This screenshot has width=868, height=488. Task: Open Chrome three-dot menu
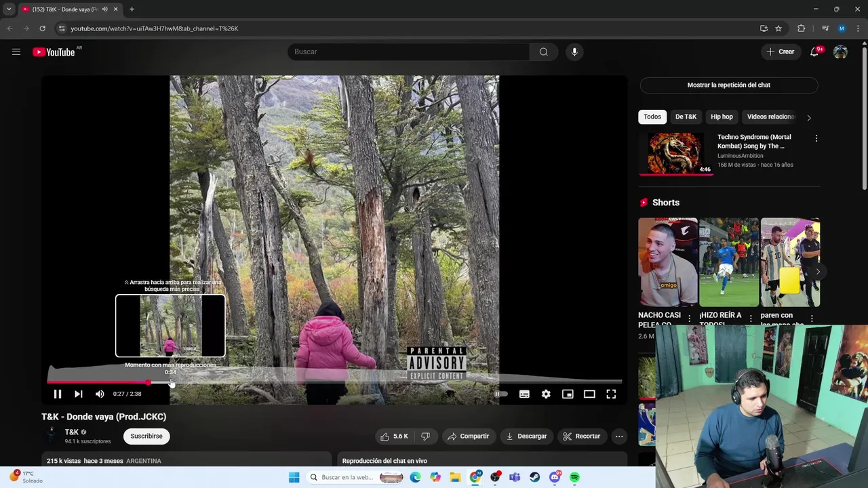coord(859,28)
